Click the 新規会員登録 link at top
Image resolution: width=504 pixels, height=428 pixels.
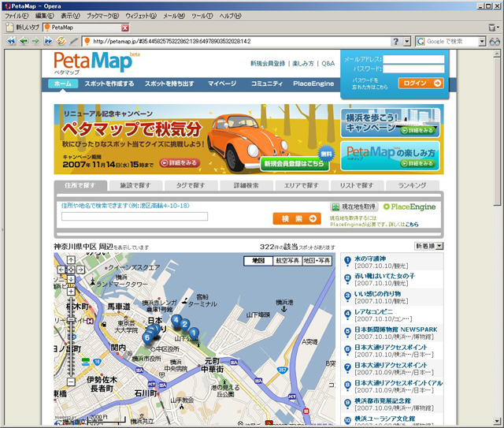pyautogui.click(x=268, y=63)
